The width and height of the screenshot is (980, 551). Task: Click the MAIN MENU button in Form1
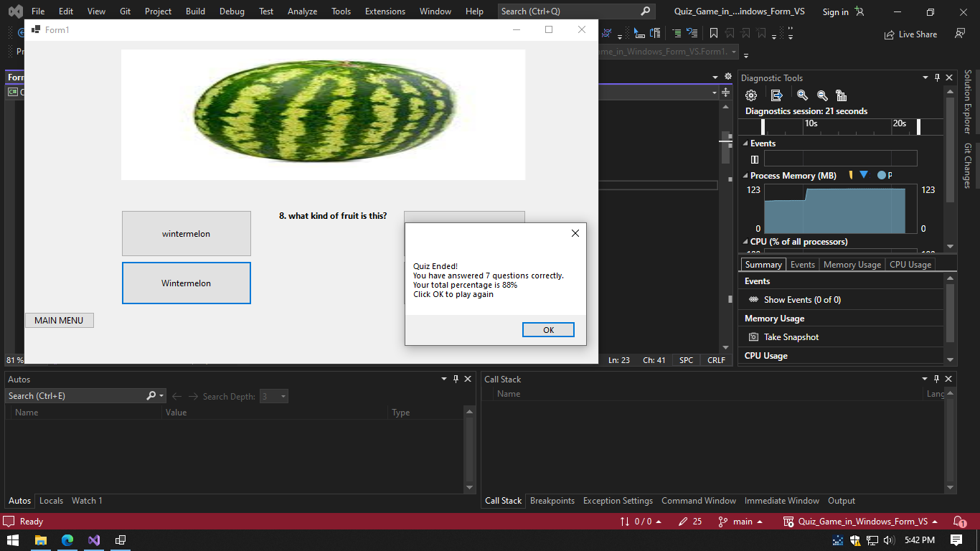click(59, 320)
